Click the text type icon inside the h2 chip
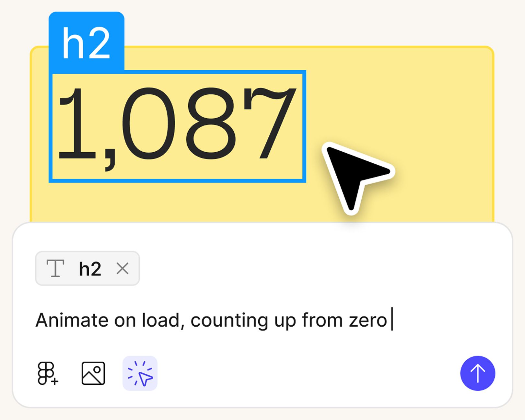The width and height of the screenshot is (525, 420). point(56,268)
